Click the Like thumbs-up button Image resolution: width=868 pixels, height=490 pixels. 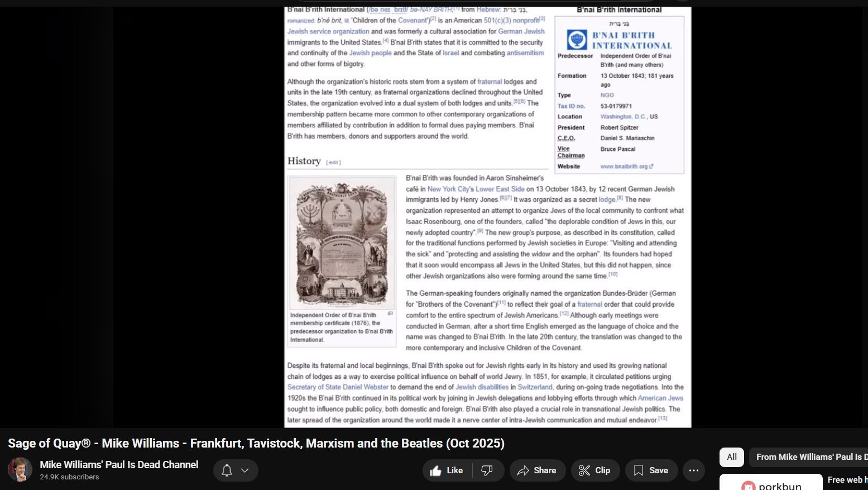tap(447, 470)
